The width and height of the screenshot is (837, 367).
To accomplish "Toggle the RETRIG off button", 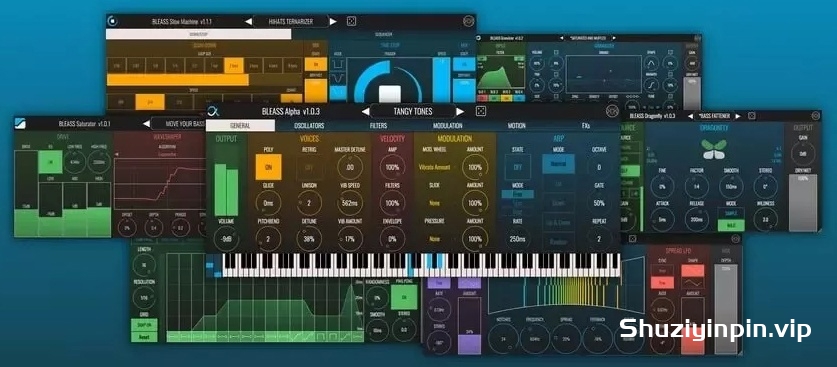I will [309, 167].
